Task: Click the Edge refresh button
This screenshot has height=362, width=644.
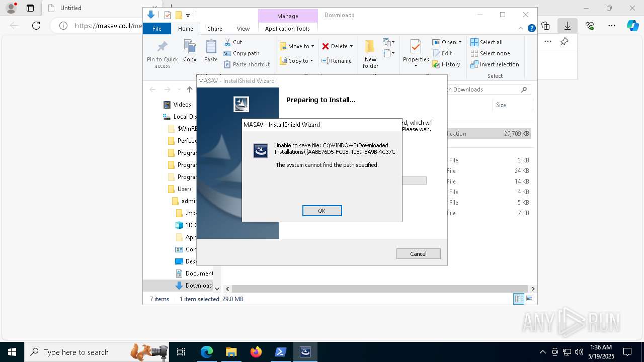Action: 36,26
